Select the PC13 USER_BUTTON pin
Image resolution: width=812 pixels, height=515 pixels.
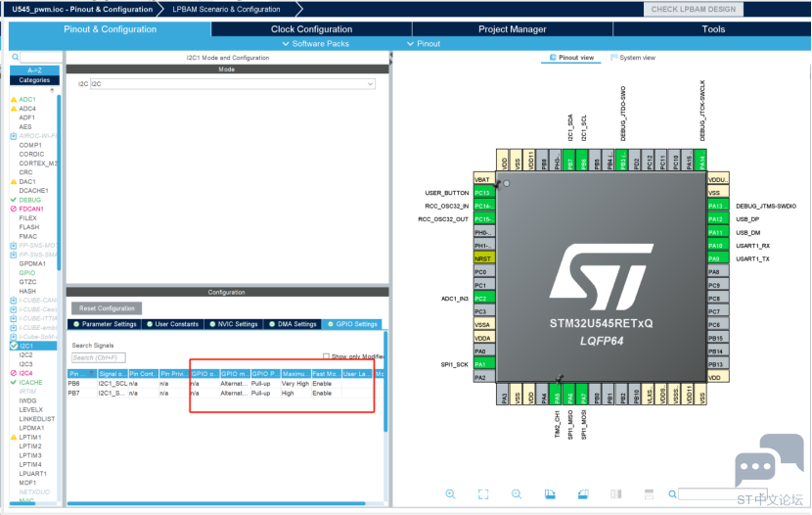pyautogui.click(x=483, y=193)
